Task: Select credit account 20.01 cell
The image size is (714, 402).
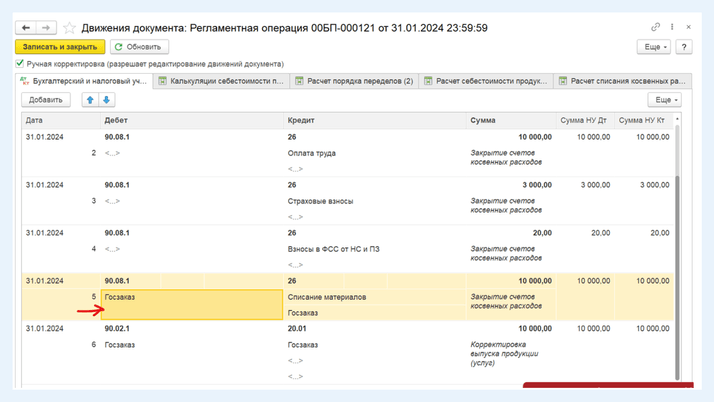Action: (297, 328)
